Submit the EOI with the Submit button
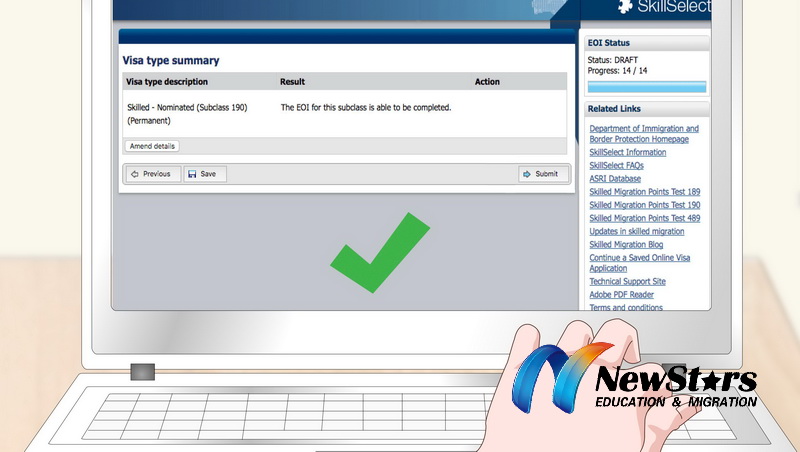Viewport: 800px width, 452px height. 543,174
